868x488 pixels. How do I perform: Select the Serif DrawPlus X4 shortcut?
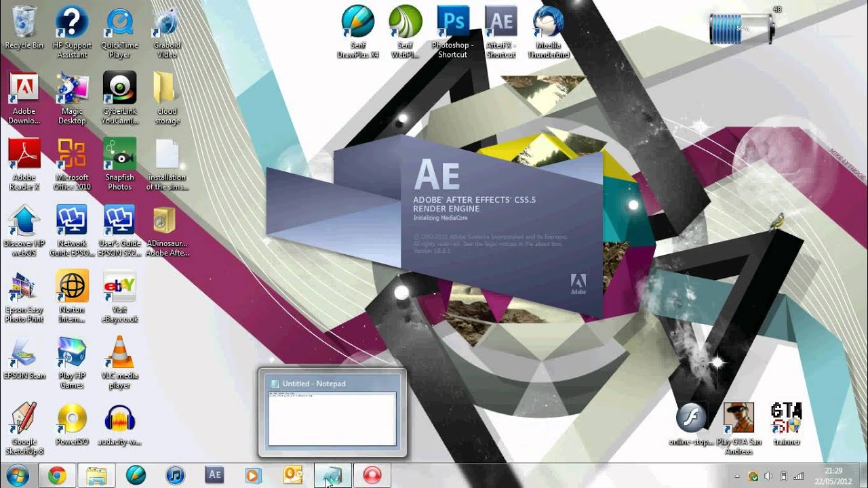pos(357,32)
